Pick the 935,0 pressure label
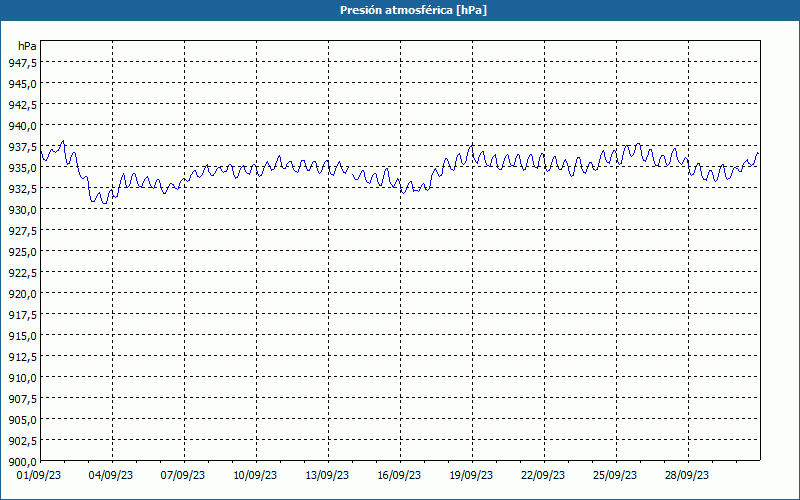Image resolution: width=800 pixels, height=500 pixels. [22, 167]
